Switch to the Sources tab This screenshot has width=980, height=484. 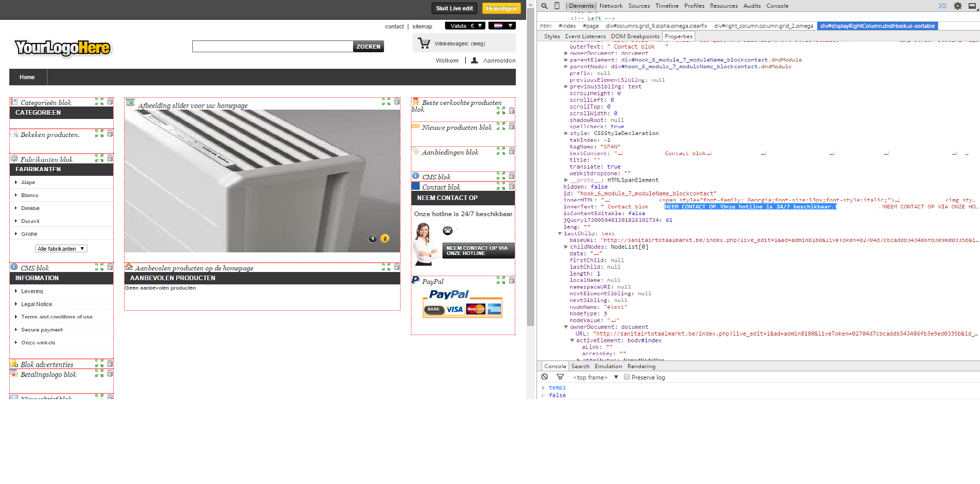tap(639, 6)
